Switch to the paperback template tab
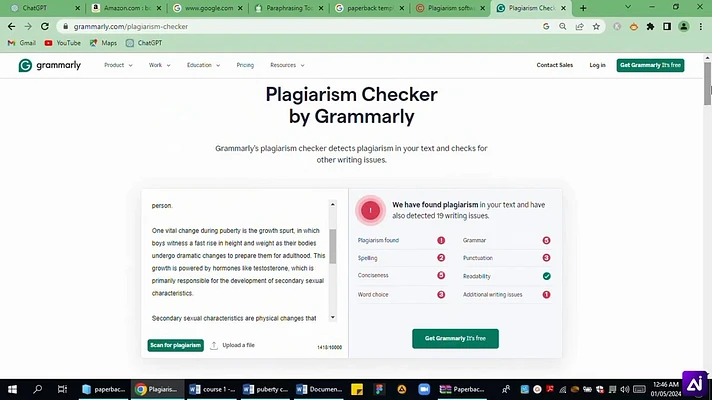Screen dimensions: 712x400 (370, 8)
